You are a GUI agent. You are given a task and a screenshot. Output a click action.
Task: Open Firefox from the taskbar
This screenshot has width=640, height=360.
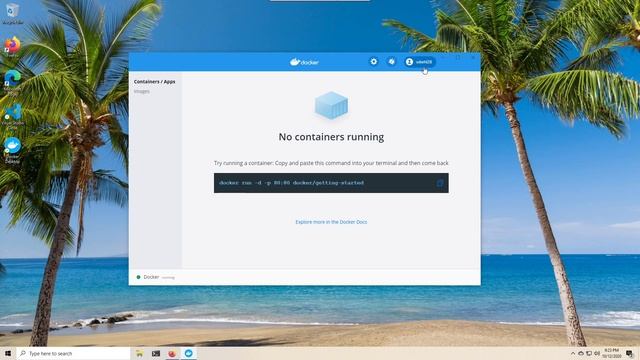click(x=172, y=353)
